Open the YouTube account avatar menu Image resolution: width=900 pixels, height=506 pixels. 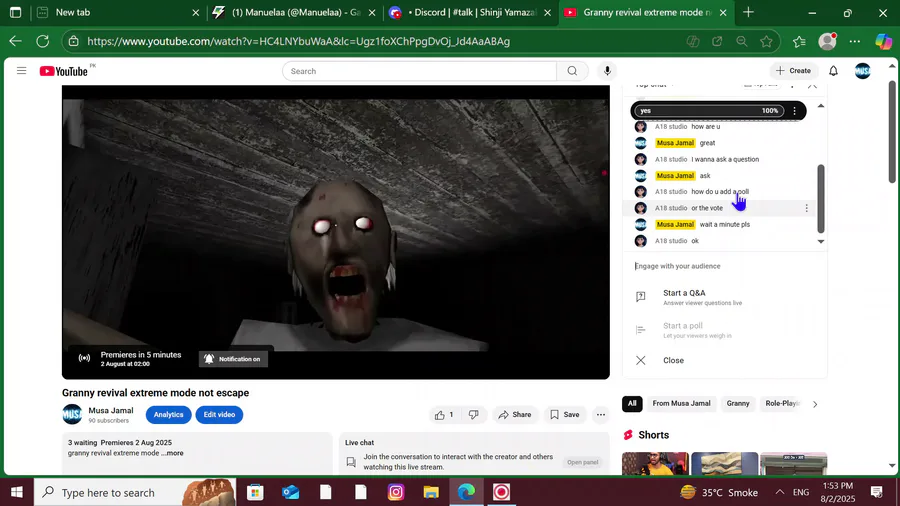[x=863, y=71]
